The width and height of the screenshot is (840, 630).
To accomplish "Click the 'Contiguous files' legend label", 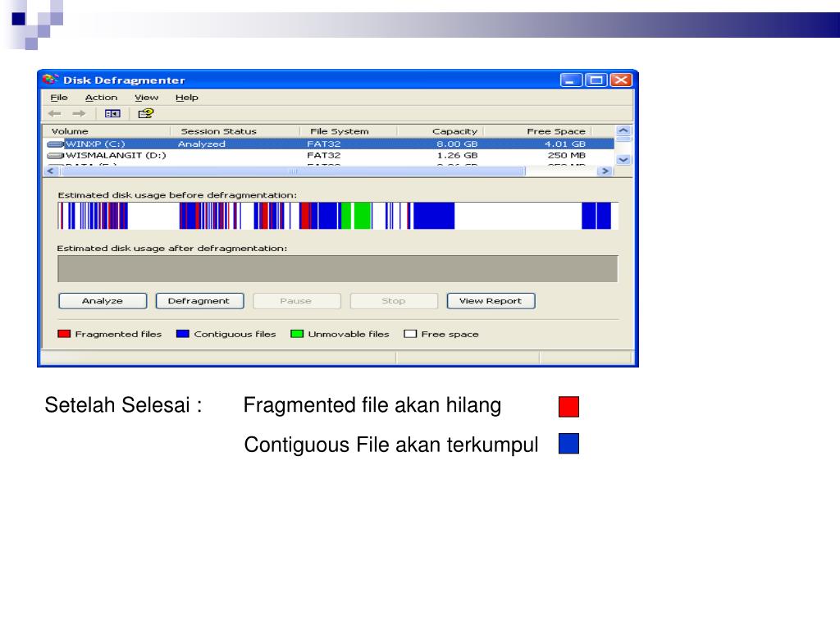I will 235,334.
